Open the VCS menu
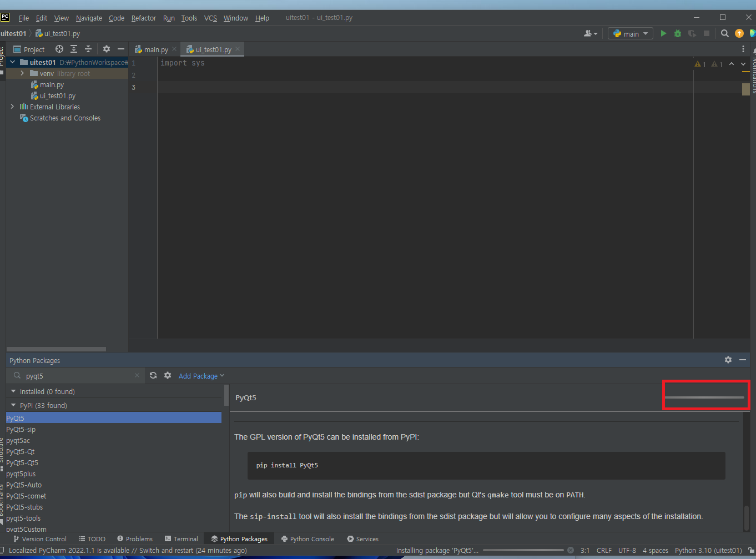The image size is (756, 559). [x=210, y=18]
